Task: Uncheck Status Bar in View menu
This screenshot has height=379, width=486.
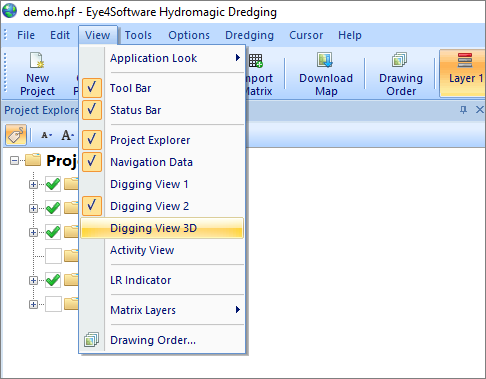Action: pos(92,110)
